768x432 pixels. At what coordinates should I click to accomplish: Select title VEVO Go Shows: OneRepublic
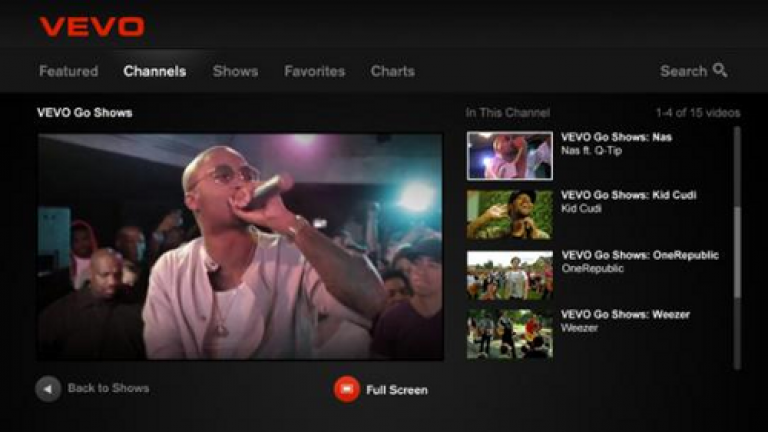pyautogui.click(x=640, y=255)
